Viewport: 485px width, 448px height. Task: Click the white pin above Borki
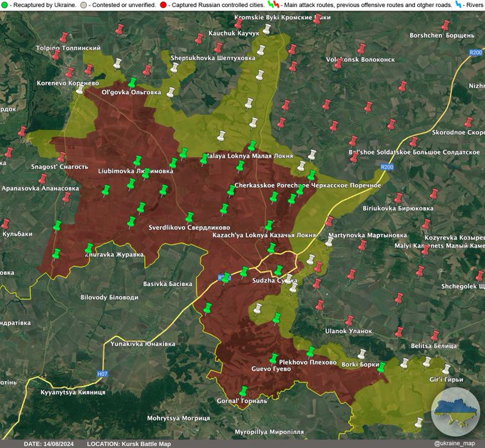362,355
